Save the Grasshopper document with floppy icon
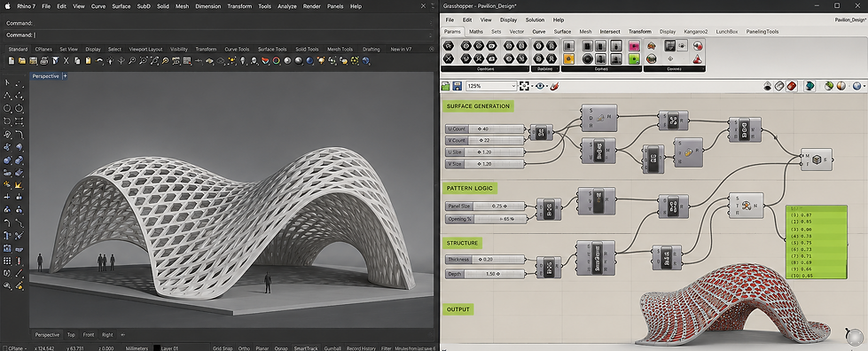868x351 pixels. pyautogui.click(x=457, y=86)
